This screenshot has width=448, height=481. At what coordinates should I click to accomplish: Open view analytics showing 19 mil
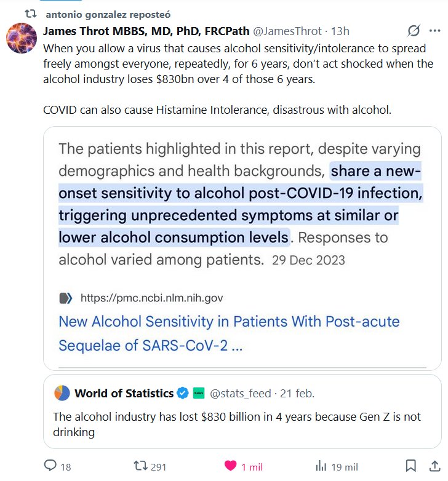coord(321,466)
